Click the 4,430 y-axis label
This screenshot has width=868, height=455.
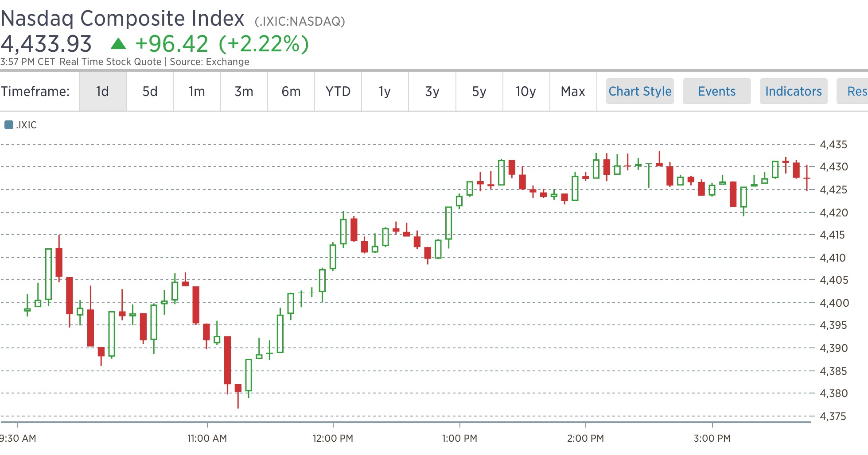(834, 167)
